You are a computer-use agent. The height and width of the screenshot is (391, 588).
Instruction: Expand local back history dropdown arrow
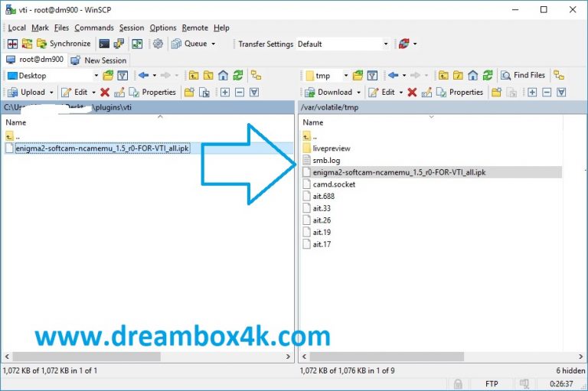click(155, 76)
